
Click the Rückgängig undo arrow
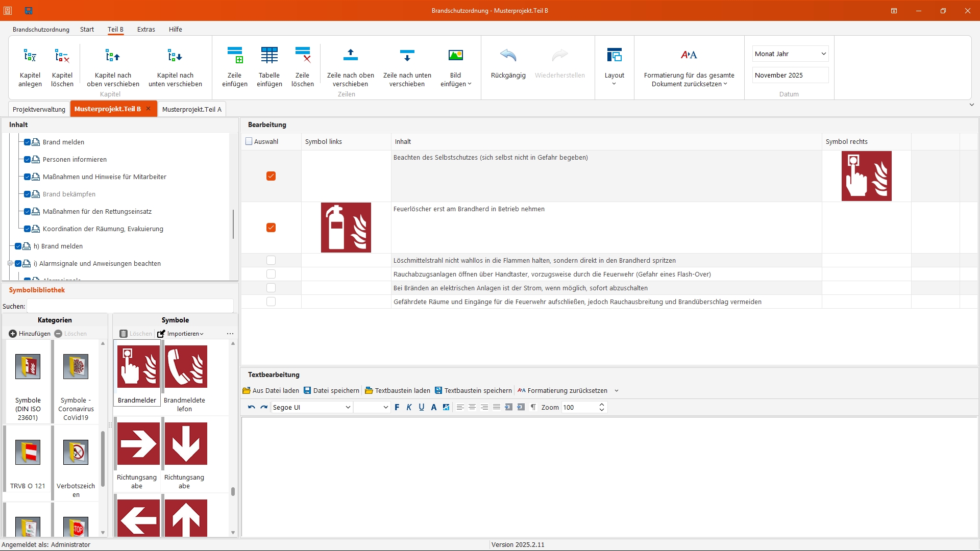508,55
